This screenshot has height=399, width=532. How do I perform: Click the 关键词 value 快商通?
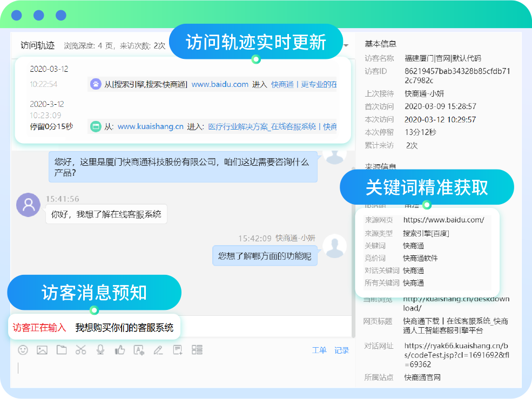[414, 246]
